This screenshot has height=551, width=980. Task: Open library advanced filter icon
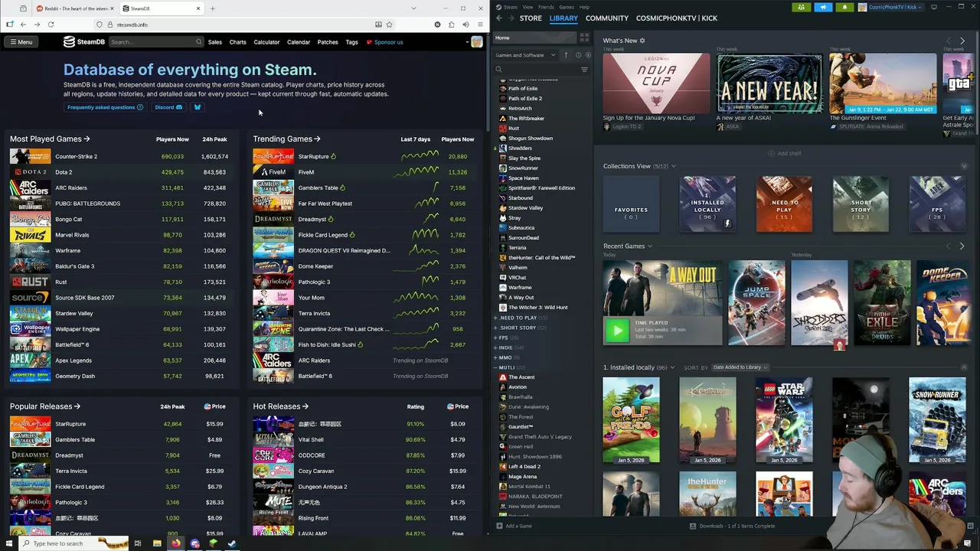(584, 70)
